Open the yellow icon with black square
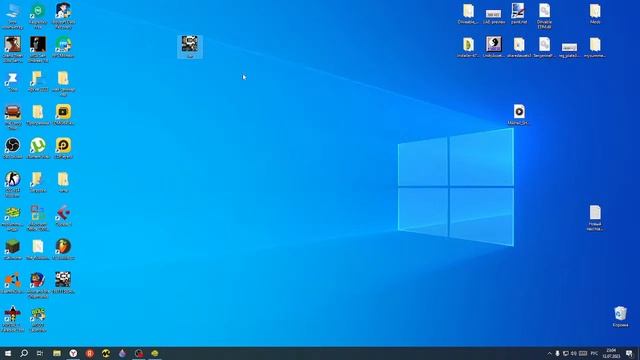The height and width of the screenshot is (360, 640). coord(63,114)
